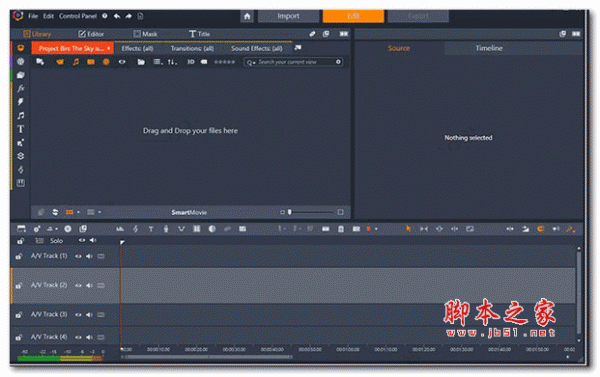Viewport: 600px width, 377px height.
Task: Toggle lock on A/V Track (3)
Action: click(19, 315)
